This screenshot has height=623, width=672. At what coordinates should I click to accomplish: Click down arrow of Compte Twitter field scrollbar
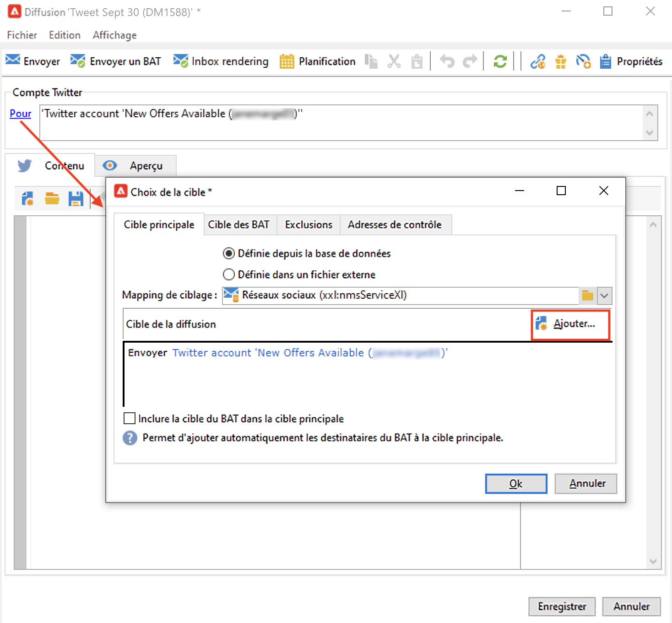click(649, 132)
